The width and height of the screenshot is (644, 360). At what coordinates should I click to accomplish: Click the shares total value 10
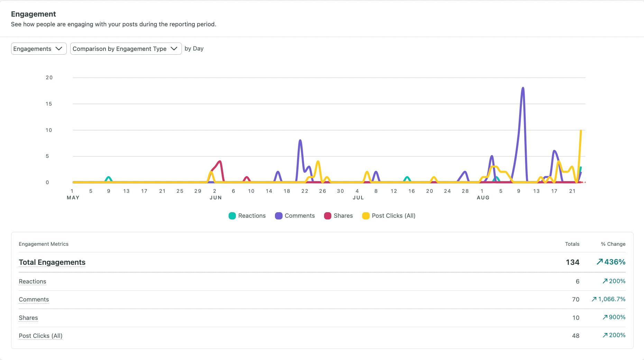[576, 318]
